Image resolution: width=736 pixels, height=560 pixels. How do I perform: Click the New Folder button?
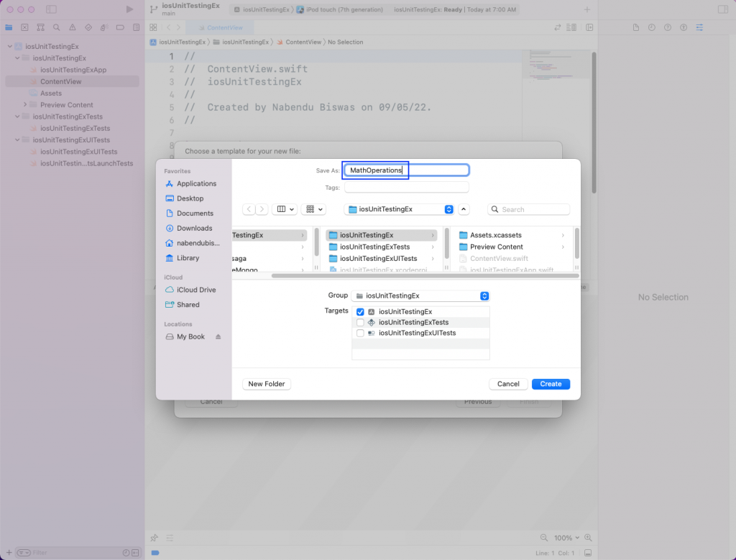tap(266, 384)
